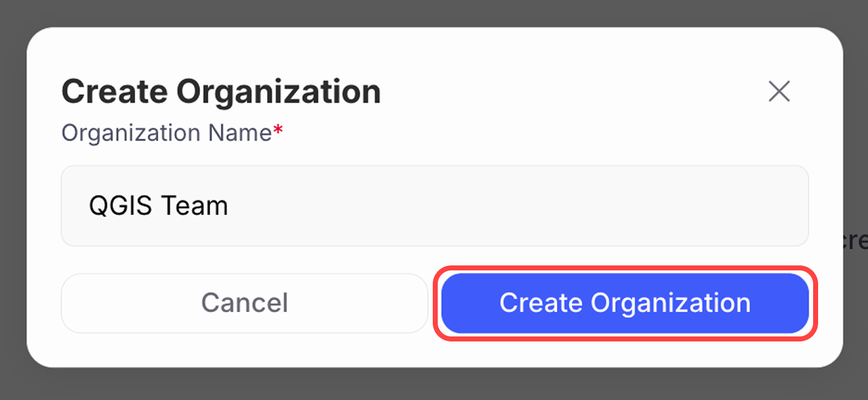
Task: Select the Cancel button
Action: pyautogui.click(x=244, y=303)
